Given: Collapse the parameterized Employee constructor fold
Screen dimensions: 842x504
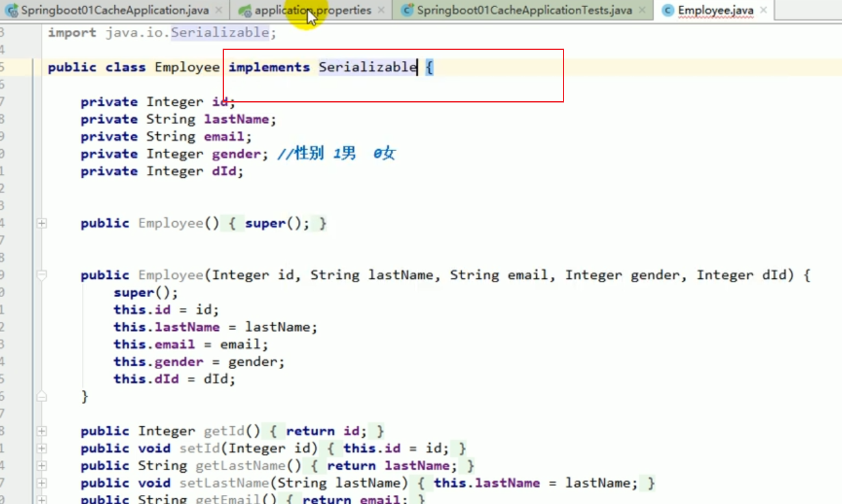Looking at the screenshot, I should click(x=41, y=273).
